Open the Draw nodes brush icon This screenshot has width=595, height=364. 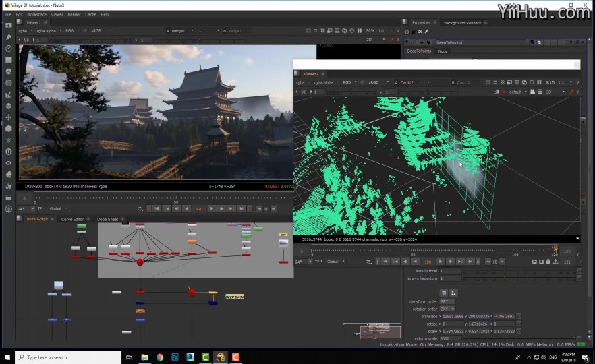click(x=8, y=37)
